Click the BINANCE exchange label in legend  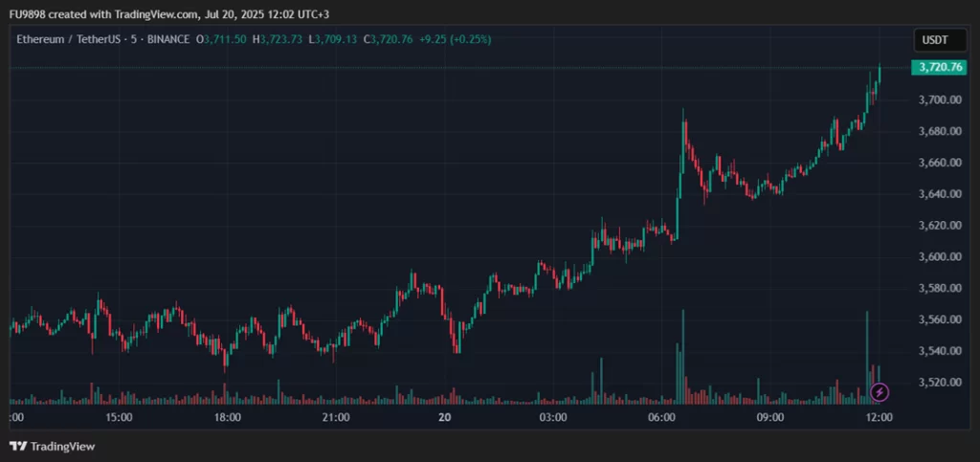coord(168,39)
